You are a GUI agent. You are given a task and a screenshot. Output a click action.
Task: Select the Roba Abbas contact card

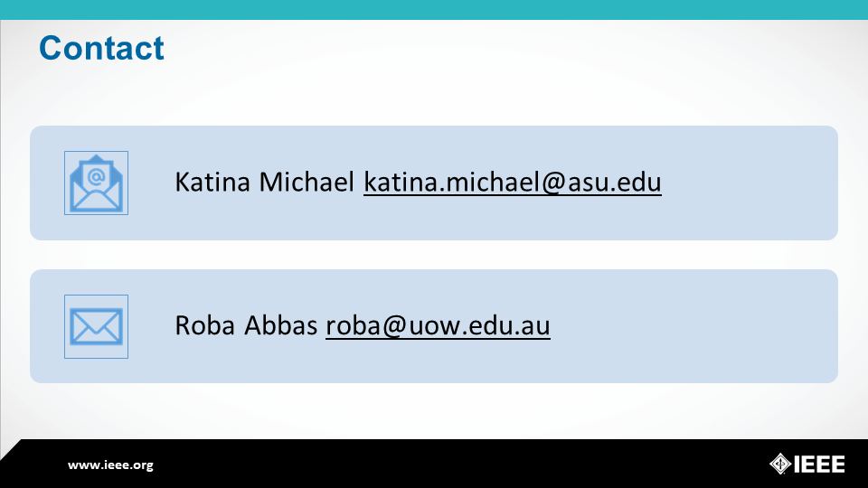(434, 326)
